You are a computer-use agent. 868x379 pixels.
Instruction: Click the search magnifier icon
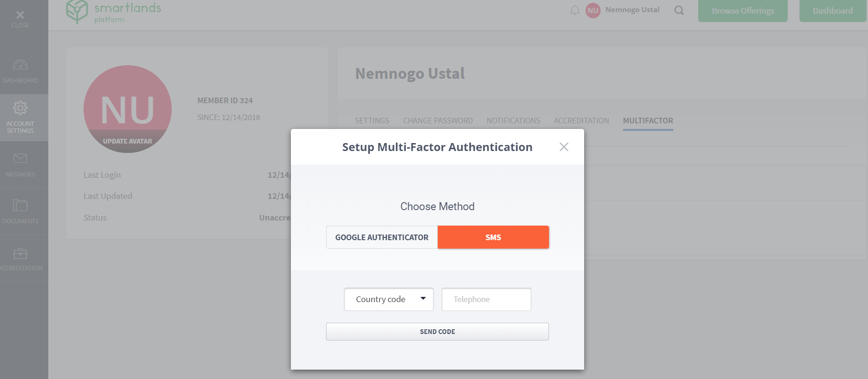click(679, 10)
